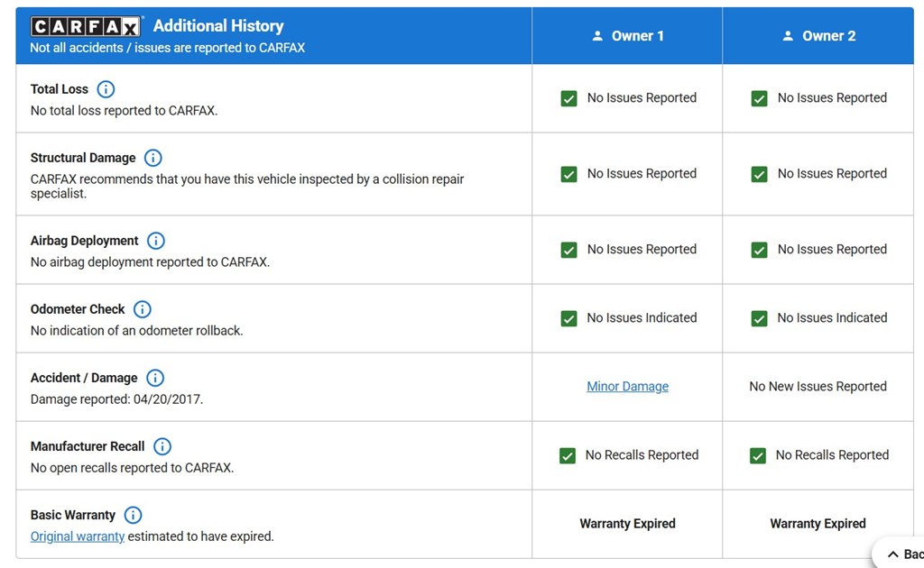
Task: Follow the Original warranty link
Action: (78, 536)
